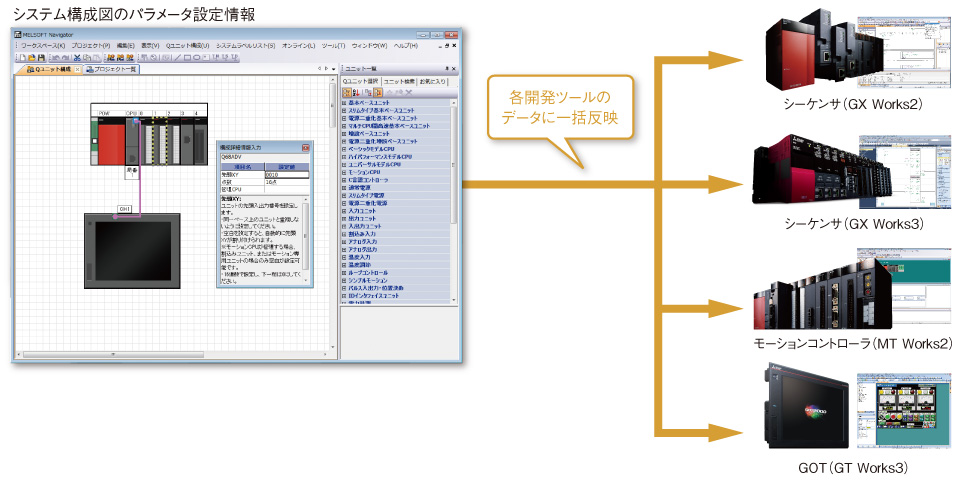Image resolution: width=960 pixels, height=480 pixels.
Task: Select the お気に入り tab
Action: pos(433,81)
